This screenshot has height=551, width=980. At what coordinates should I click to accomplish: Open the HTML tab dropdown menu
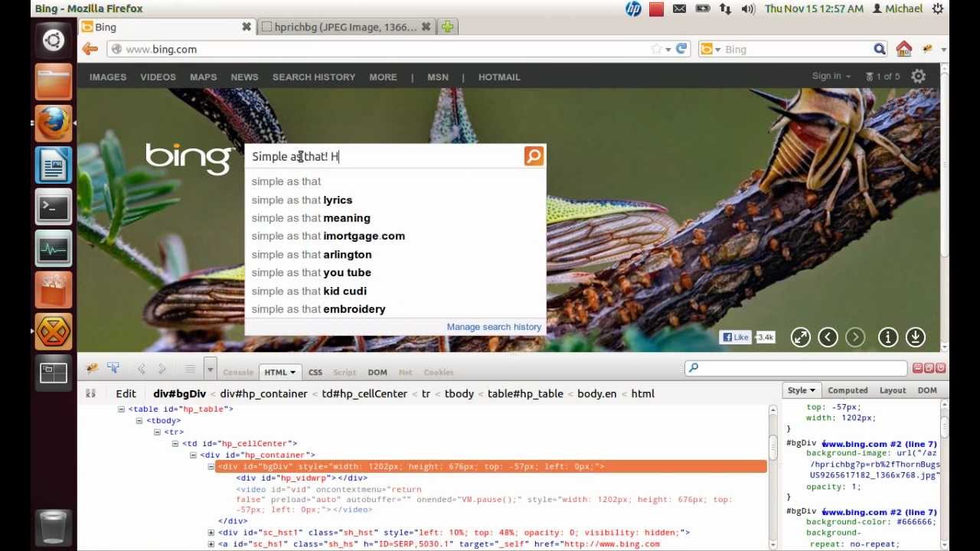point(292,373)
